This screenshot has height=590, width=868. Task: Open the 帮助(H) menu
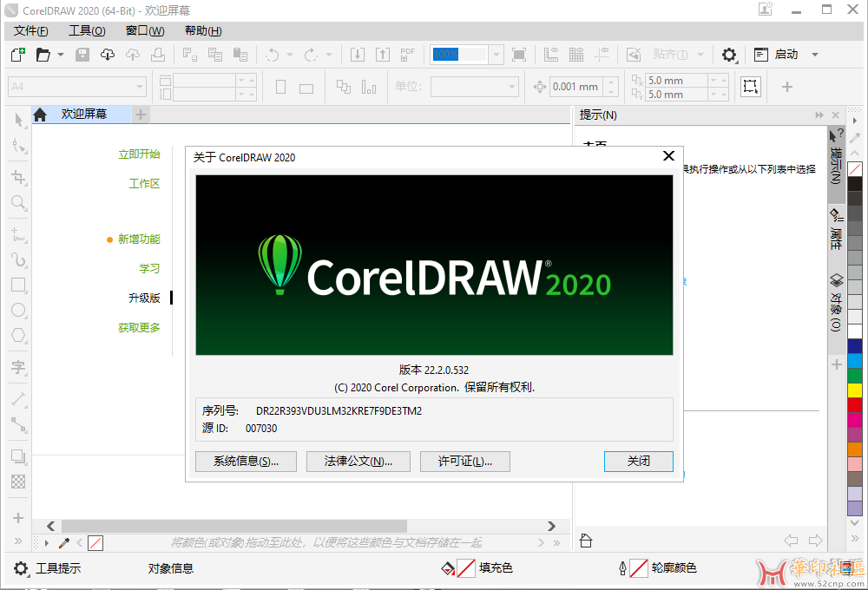[203, 31]
